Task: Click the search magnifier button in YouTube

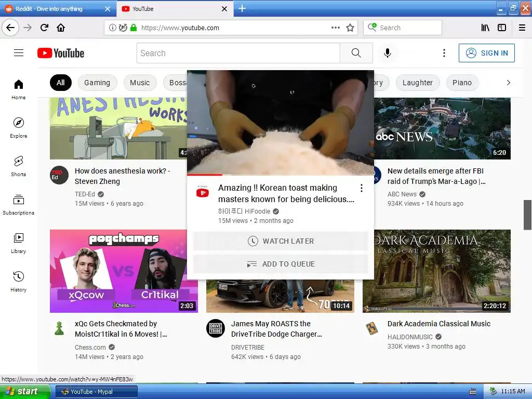Action: 356,53
